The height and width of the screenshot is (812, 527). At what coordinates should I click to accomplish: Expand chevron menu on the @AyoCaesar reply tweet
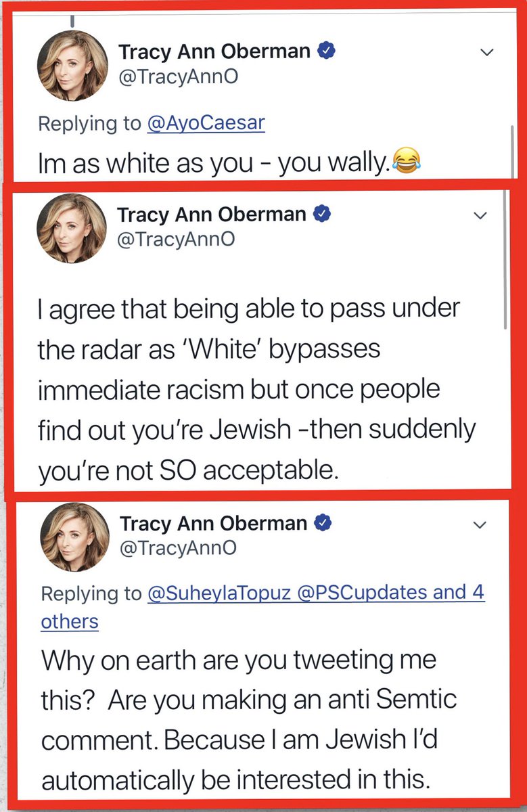(x=486, y=53)
